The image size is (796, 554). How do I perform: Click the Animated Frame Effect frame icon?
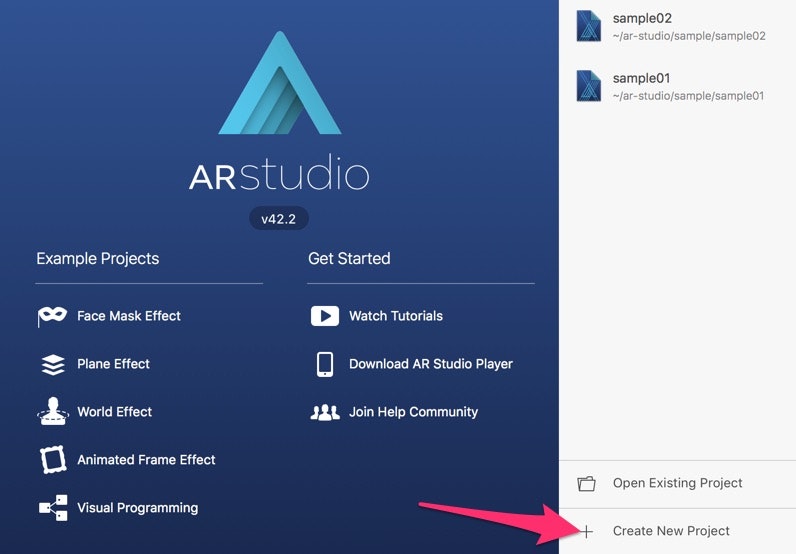click(x=53, y=460)
